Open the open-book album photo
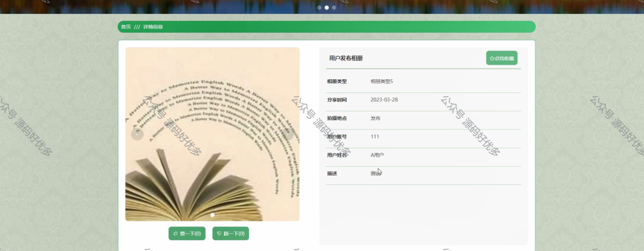 [213, 134]
